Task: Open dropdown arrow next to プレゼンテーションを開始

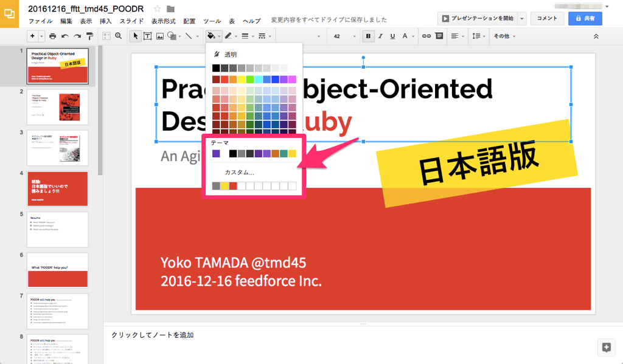Action: point(522,18)
